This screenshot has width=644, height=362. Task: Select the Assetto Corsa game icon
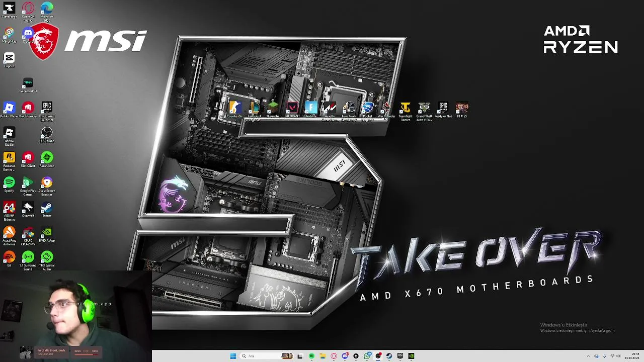[330, 111]
